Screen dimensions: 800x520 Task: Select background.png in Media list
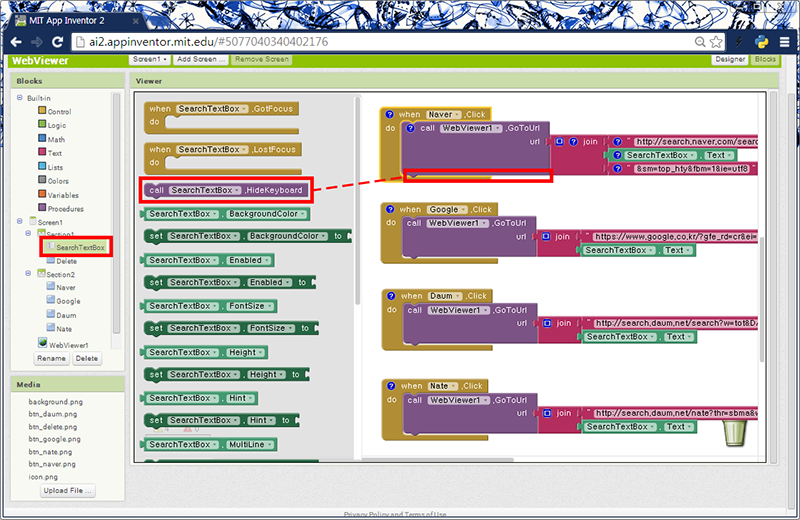(55, 402)
